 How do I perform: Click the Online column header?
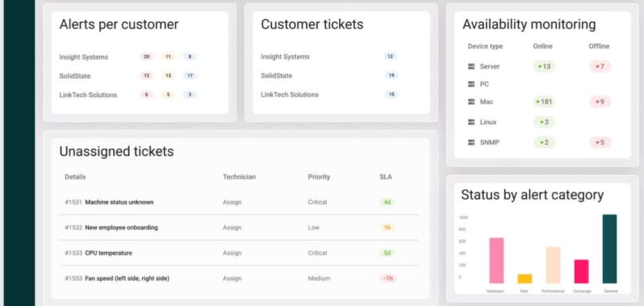click(543, 46)
